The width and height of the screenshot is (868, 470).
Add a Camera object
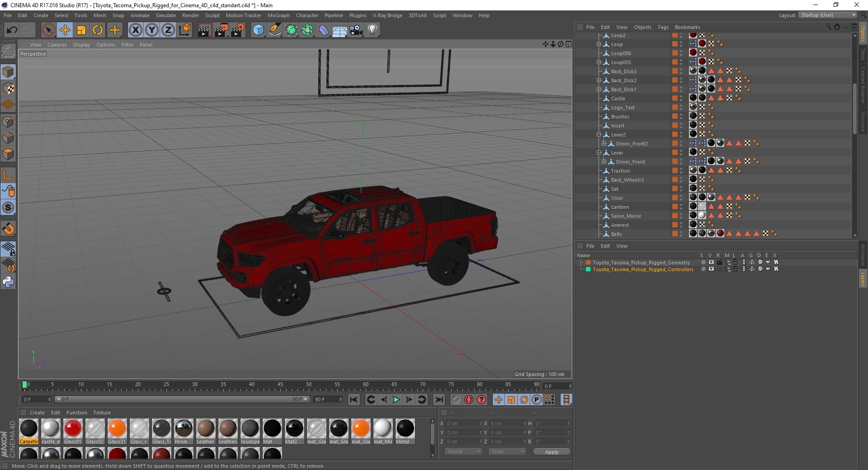coord(356,30)
